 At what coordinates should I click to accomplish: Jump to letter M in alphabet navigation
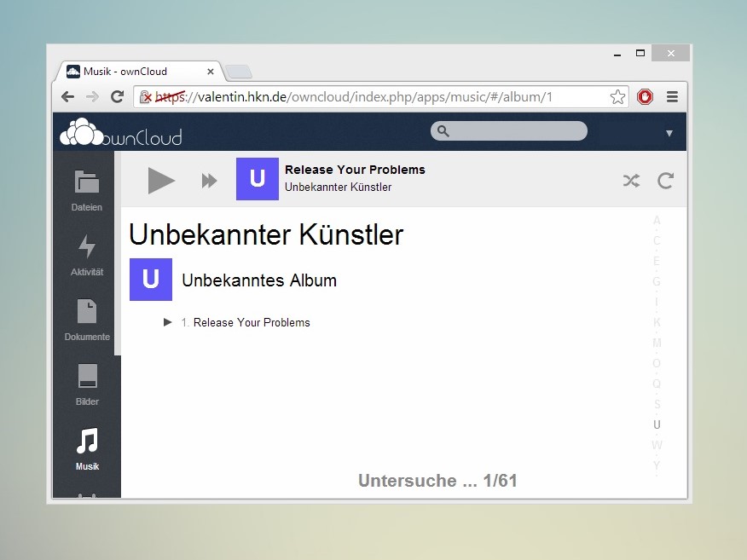pos(657,343)
